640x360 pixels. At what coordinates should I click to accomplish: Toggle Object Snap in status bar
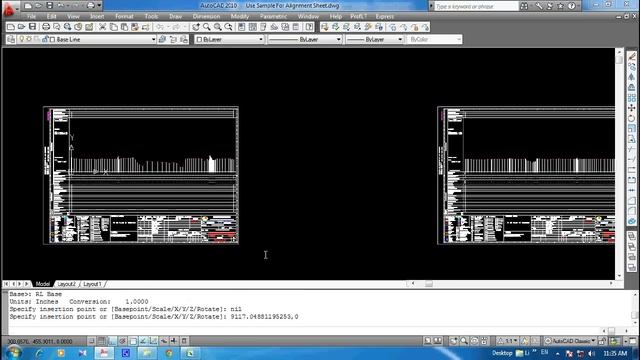(133, 341)
